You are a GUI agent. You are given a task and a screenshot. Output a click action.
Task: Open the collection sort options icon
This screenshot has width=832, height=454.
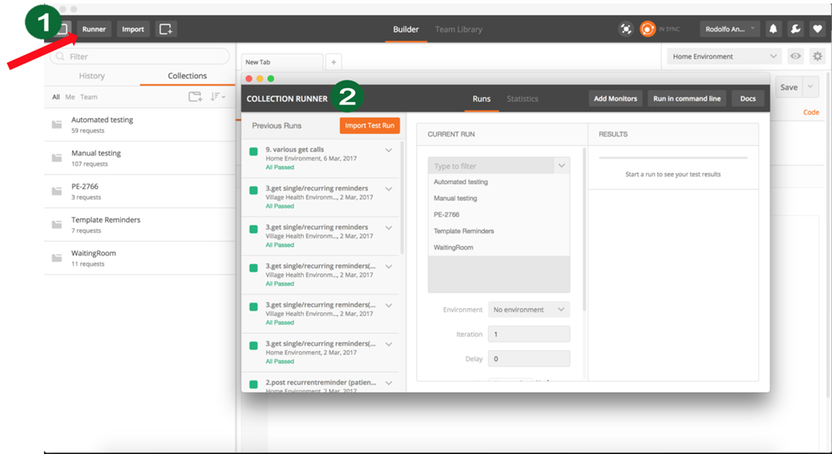(218, 97)
